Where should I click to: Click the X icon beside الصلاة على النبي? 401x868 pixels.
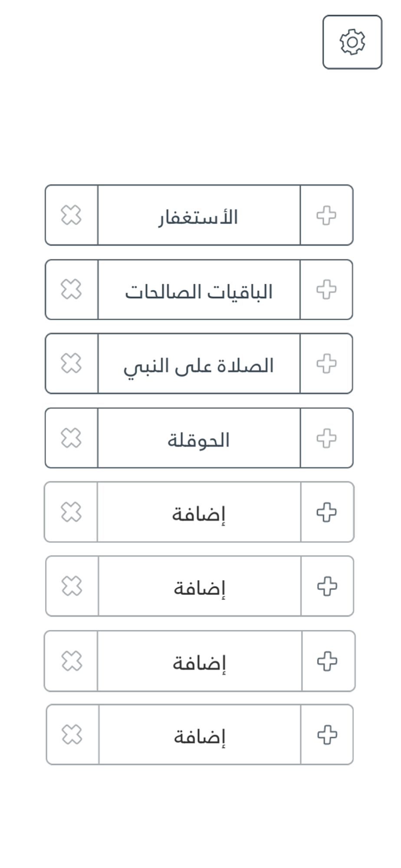71,364
